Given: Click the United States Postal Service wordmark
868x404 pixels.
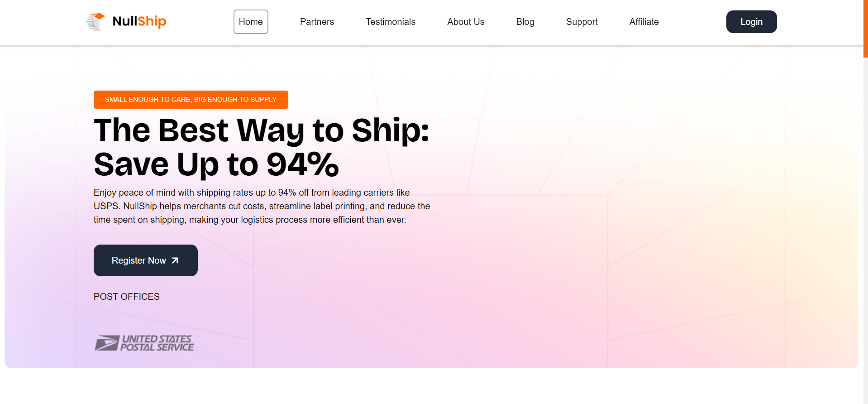Looking at the screenshot, I should [x=157, y=343].
